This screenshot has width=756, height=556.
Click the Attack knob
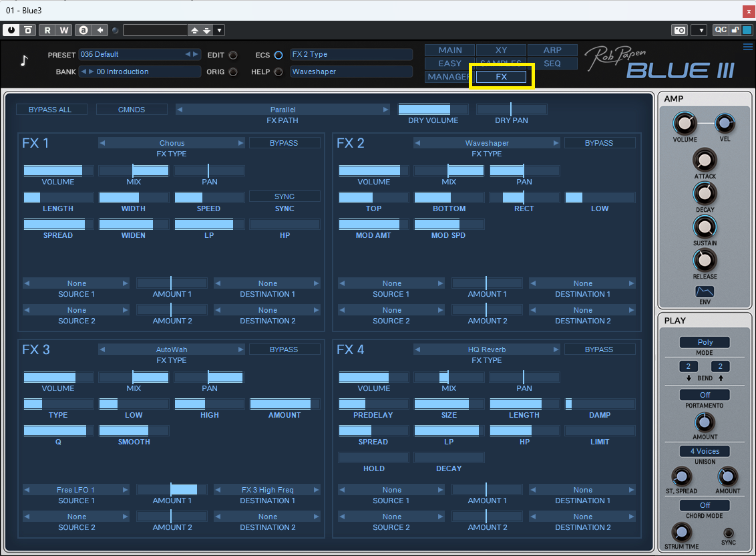click(705, 160)
